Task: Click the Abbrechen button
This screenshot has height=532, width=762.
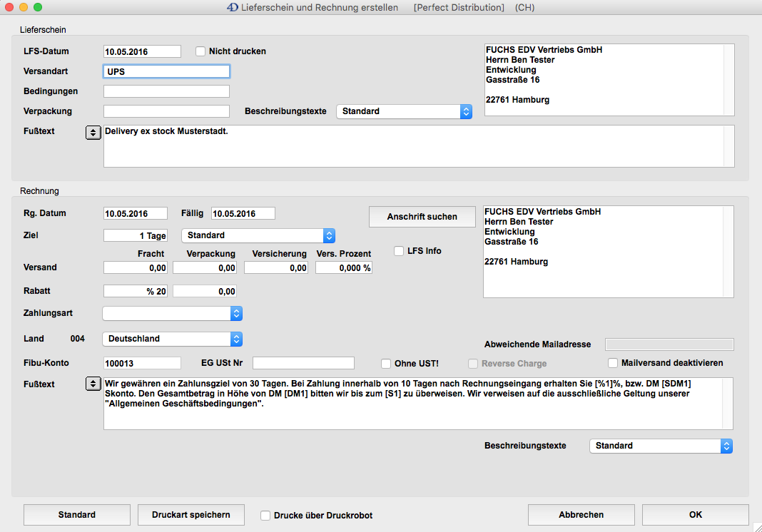Action: point(581,515)
